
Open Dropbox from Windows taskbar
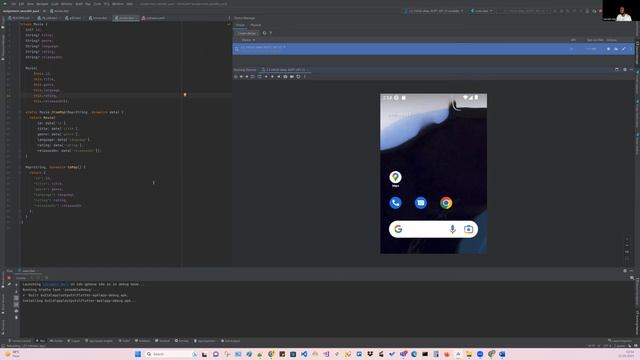pos(370,354)
